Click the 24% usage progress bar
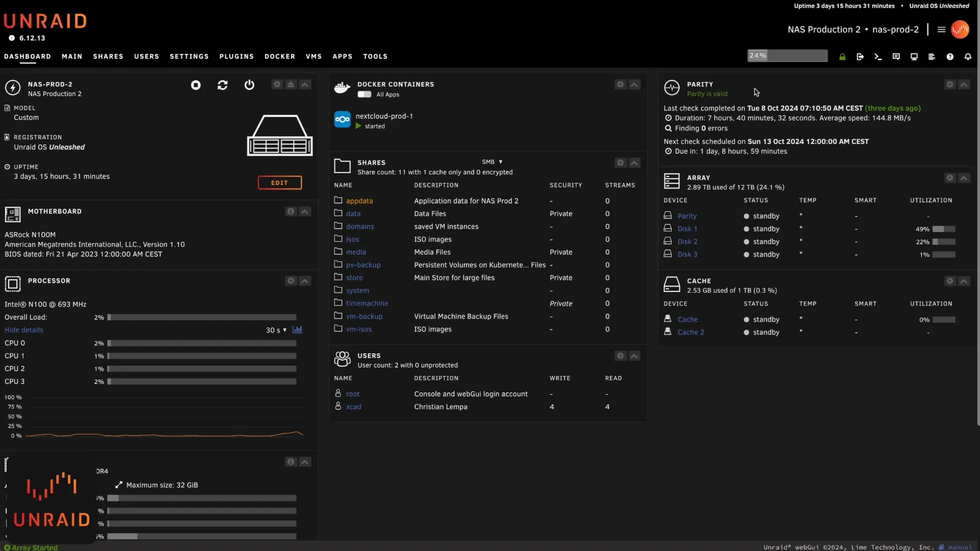Viewport: 980px width, 551px height. (x=787, y=56)
